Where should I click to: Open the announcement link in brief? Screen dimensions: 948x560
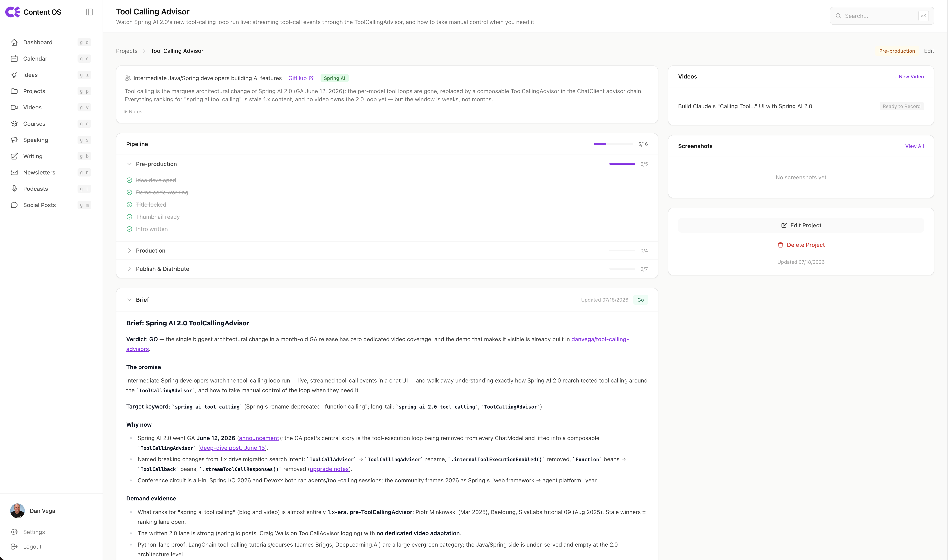pyautogui.click(x=259, y=438)
